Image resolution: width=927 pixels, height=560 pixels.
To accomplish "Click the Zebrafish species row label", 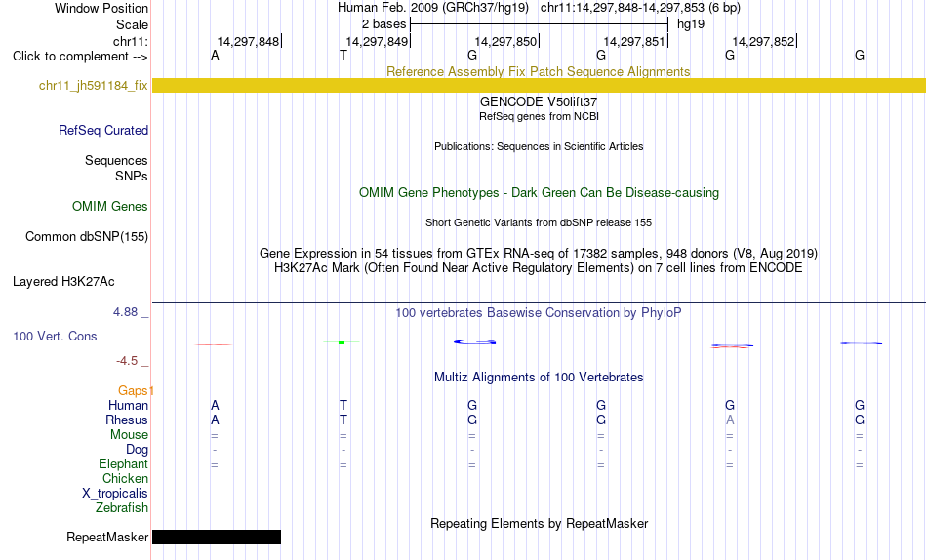I will (x=122, y=508).
